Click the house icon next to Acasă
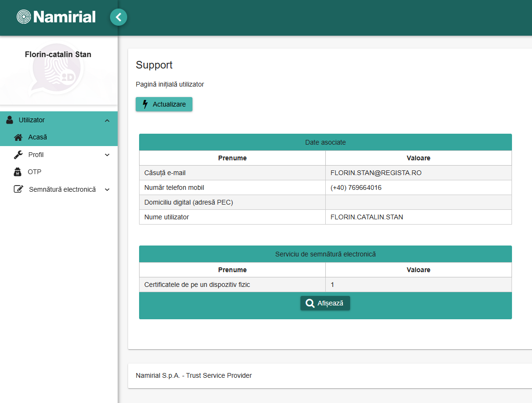The width and height of the screenshot is (532, 403). 18,138
